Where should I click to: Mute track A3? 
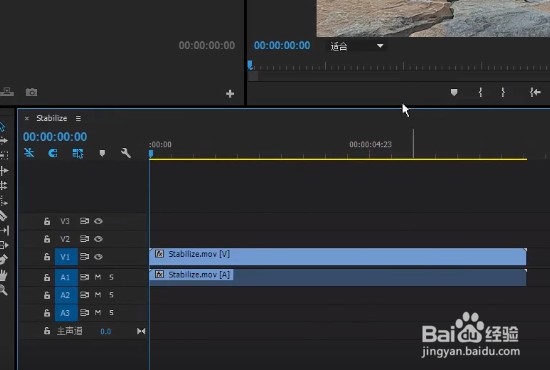(x=98, y=312)
